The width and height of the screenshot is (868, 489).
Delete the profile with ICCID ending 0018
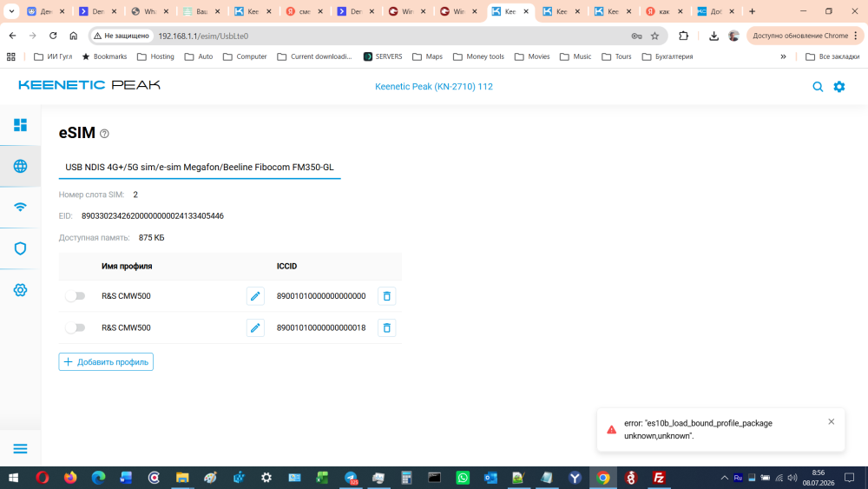click(387, 327)
